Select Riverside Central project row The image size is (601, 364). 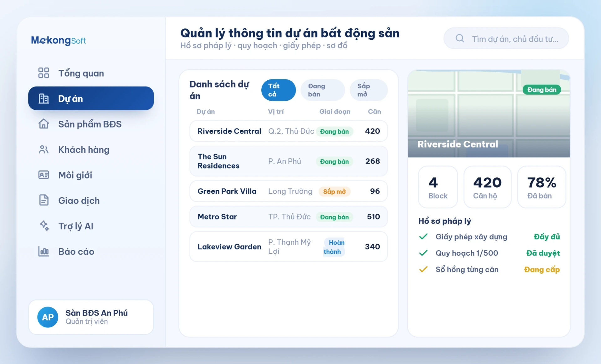[x=288, y=131]
